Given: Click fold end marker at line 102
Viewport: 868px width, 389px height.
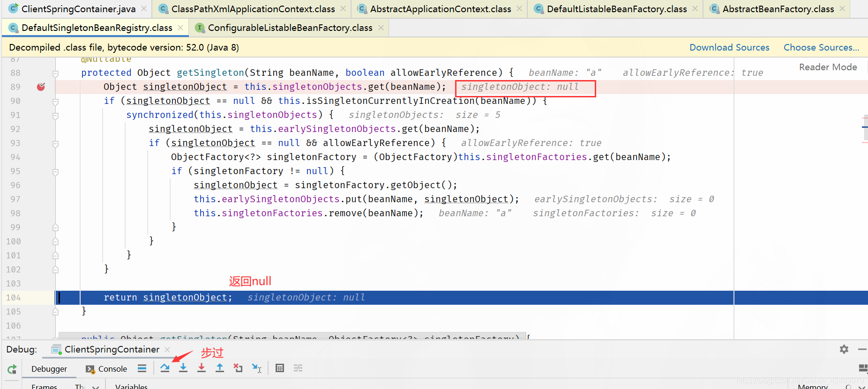Looking at the screenshot, I should click(x=55, y=270).
